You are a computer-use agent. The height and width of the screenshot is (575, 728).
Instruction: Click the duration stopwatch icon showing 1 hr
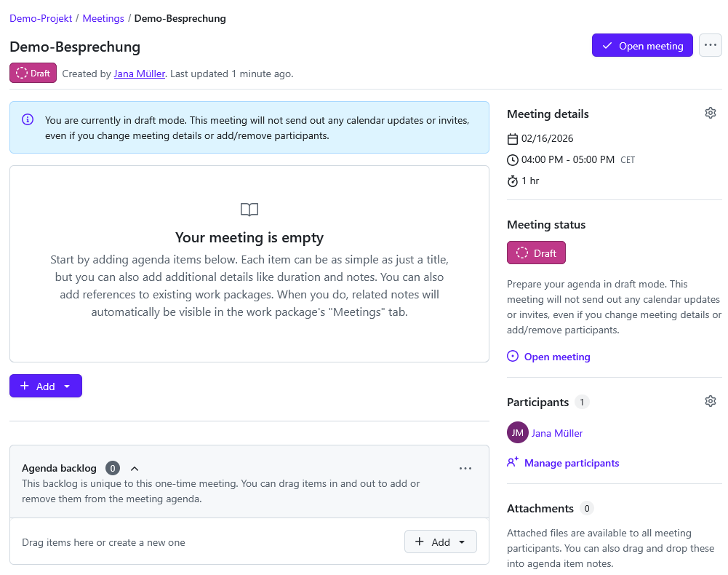pyautogui.click(x=513, y=181)
